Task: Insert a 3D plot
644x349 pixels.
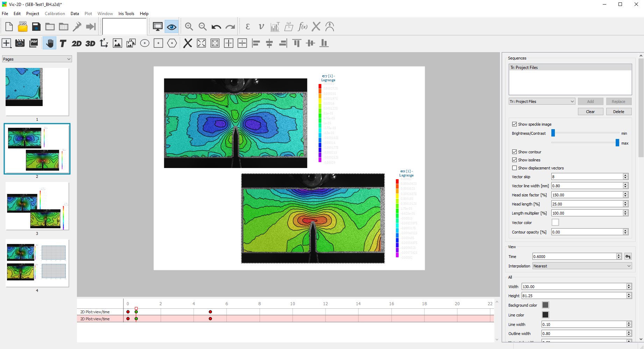Action: [x=90, y=43]
